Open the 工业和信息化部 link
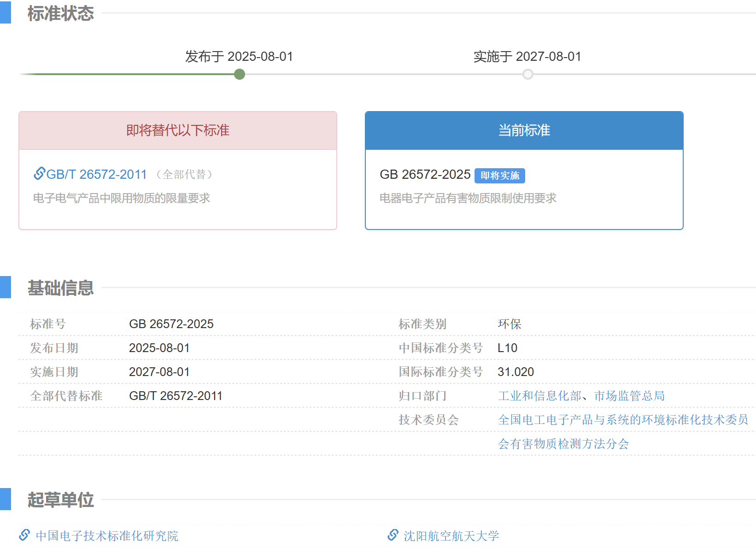The width and height of the screenshot is (756, 547). click(539, 396)
